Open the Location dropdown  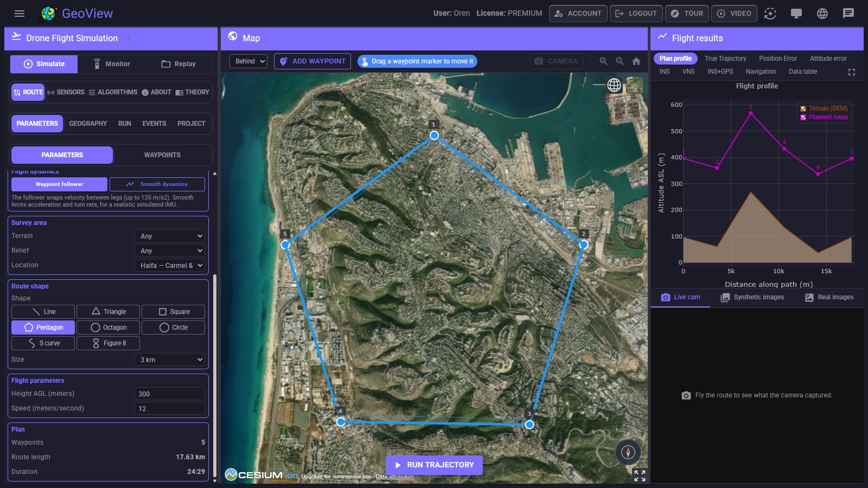point(170,265)
